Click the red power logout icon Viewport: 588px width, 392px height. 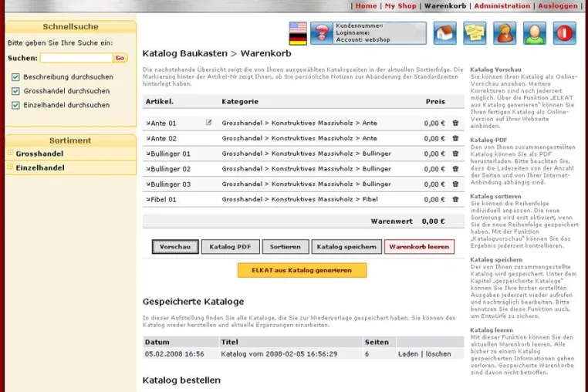coord(564,33)
